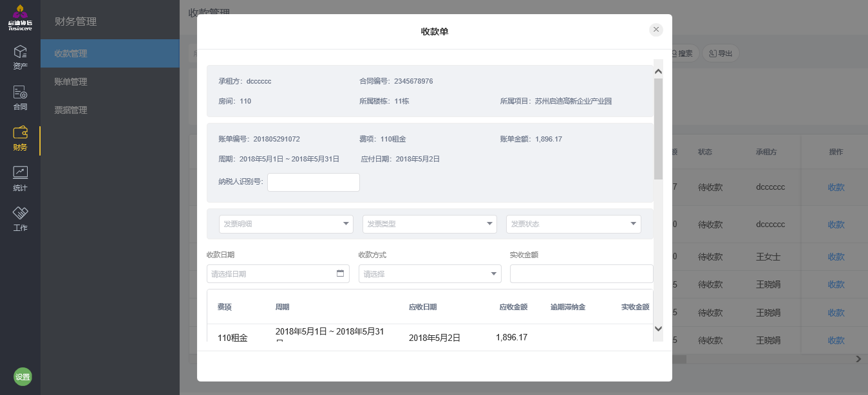
Task: Focus the 纳税人识别号 input field
Action: point(314,182)
